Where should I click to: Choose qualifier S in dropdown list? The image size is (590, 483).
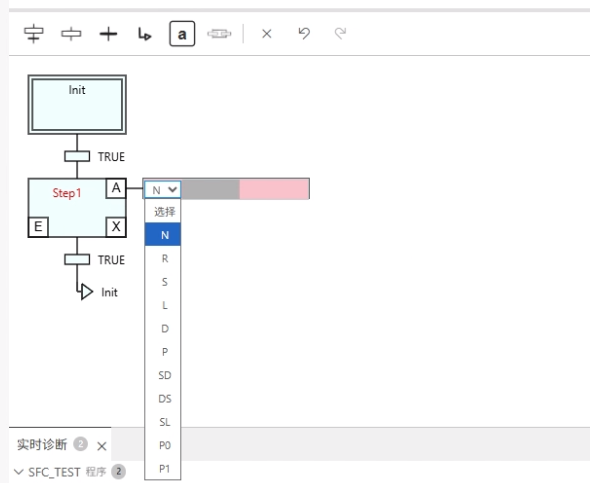(x=163, y=281)
